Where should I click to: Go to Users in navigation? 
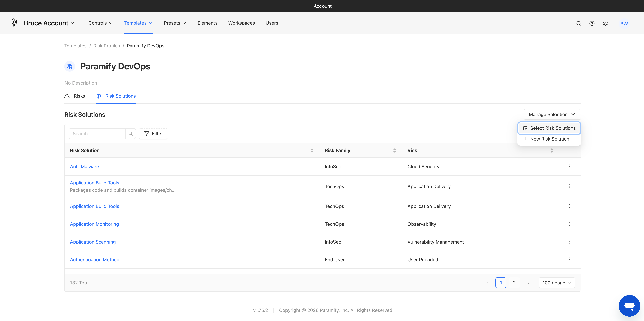pyautogui.click(x=272, y=23)
